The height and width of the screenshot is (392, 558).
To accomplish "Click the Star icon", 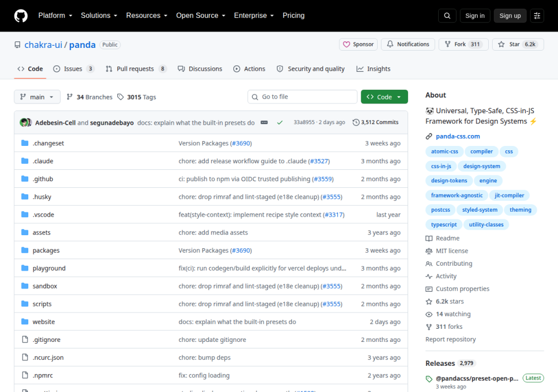I will pos(501,45).
